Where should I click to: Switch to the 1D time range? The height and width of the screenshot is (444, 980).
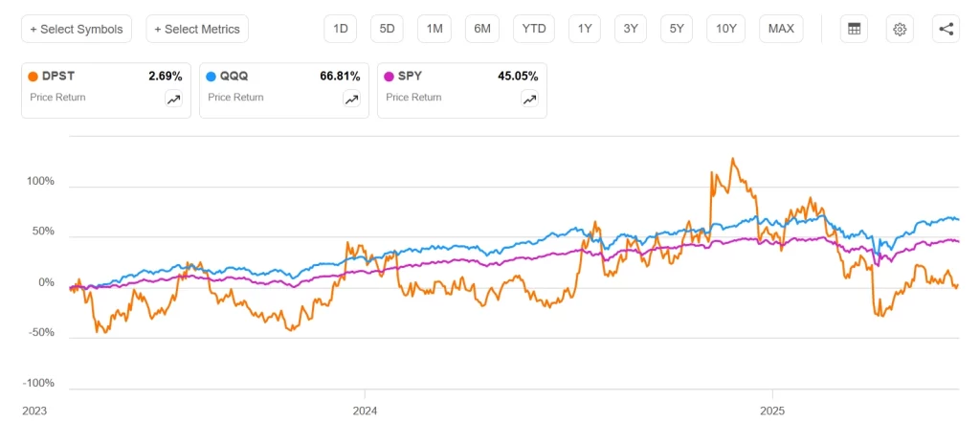tap(340, 29)
